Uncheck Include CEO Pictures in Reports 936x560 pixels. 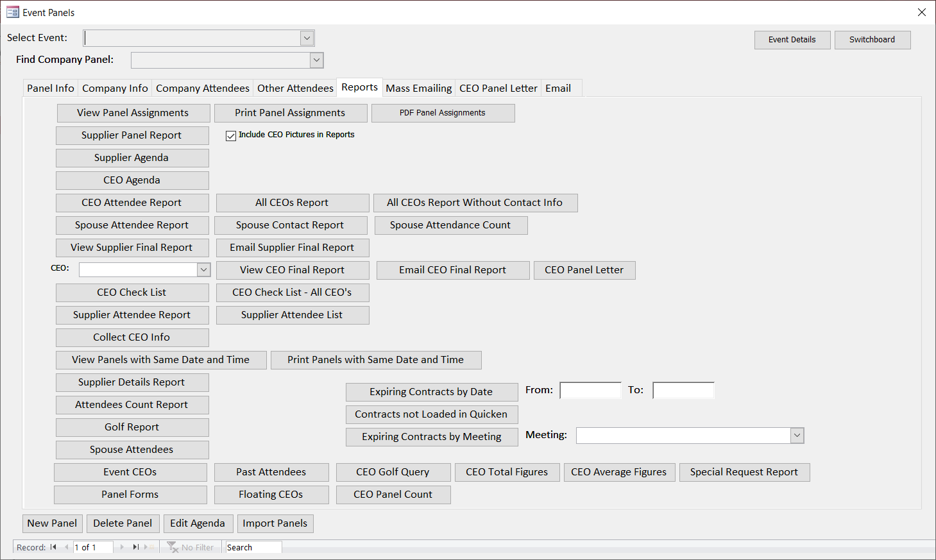point(231,135)
